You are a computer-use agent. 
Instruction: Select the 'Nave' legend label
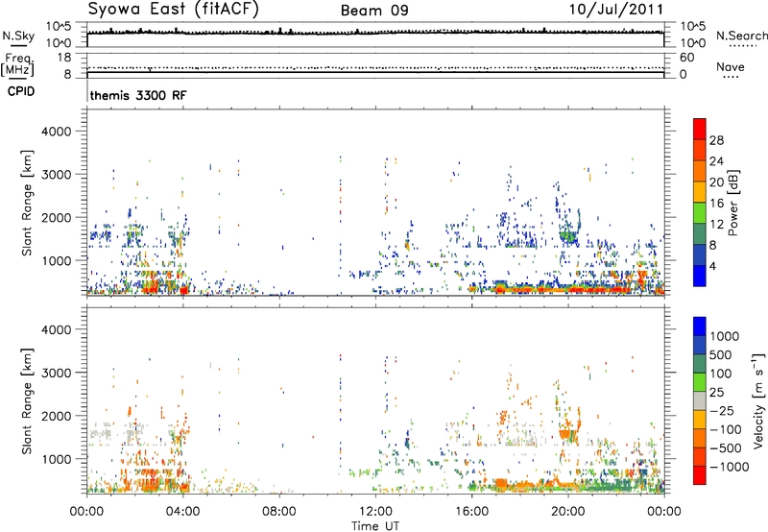tap(731, 68)
